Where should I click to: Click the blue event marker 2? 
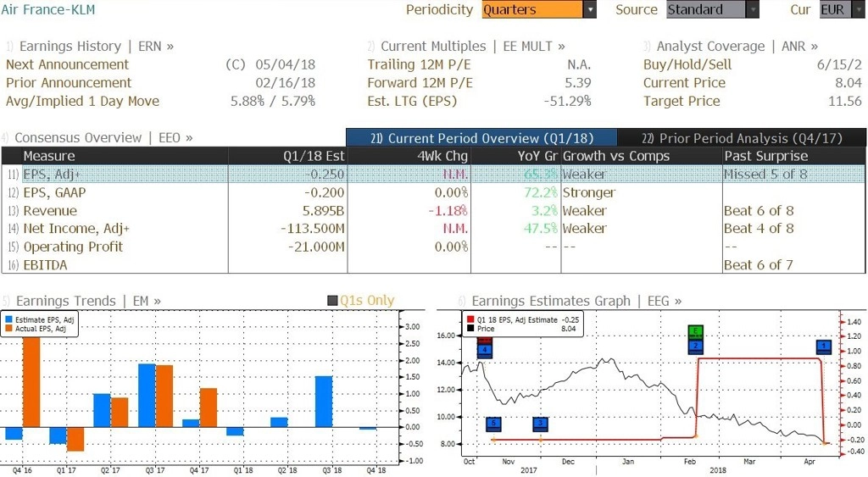[695, 347]
